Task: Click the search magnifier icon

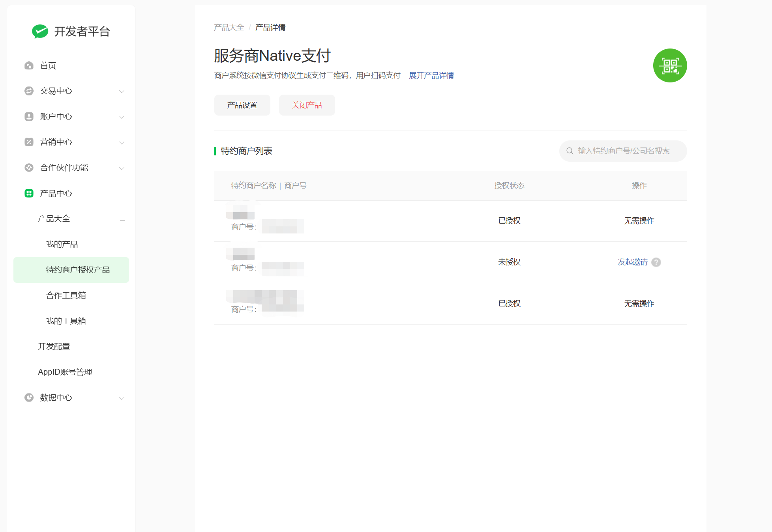Action: [570, 151]
